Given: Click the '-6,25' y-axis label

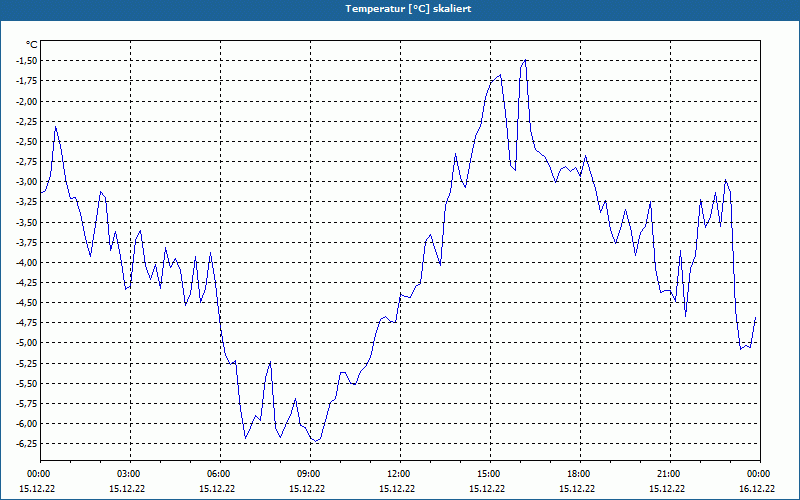Looking at the screenshot, I should [28, 444].
